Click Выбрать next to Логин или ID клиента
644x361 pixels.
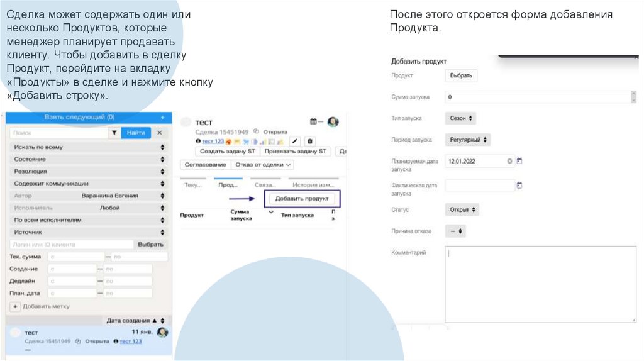click(x=151, y=245)
